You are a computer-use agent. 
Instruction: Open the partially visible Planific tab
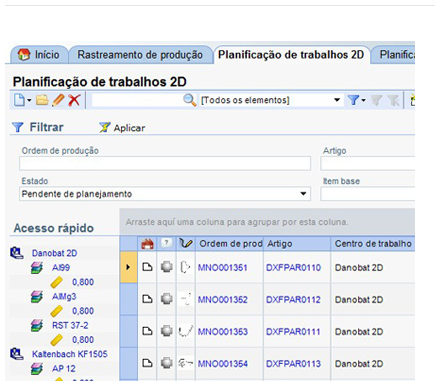click(x=394, y=55)
